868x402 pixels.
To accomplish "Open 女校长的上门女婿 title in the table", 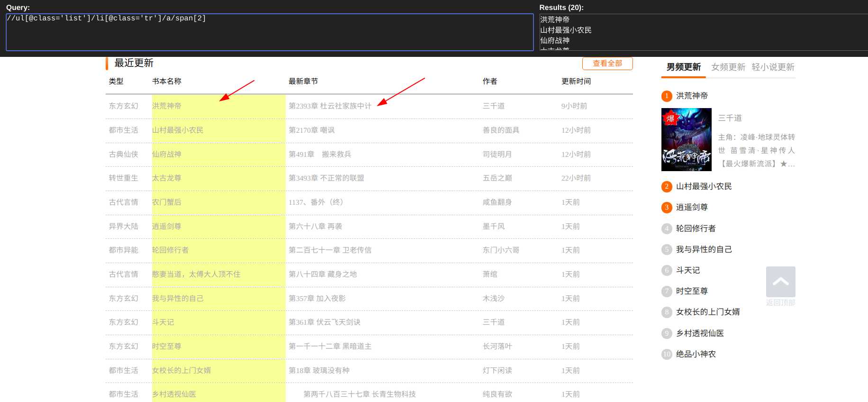I will point(181,370).
